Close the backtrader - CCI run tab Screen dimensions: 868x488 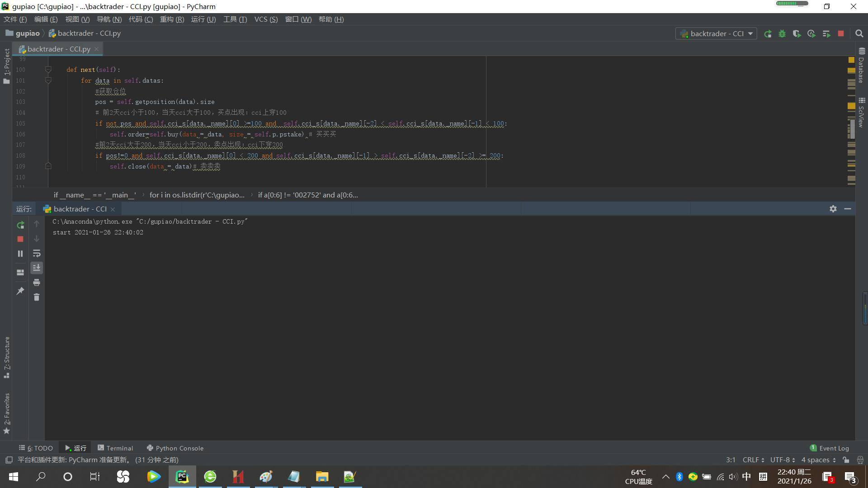pos(113,209)
